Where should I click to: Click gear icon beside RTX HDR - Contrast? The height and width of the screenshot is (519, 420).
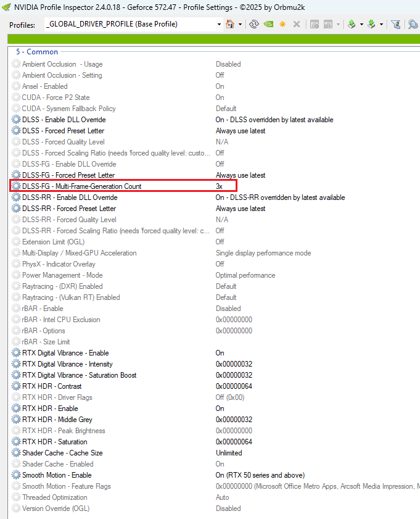tap(16, 386)
